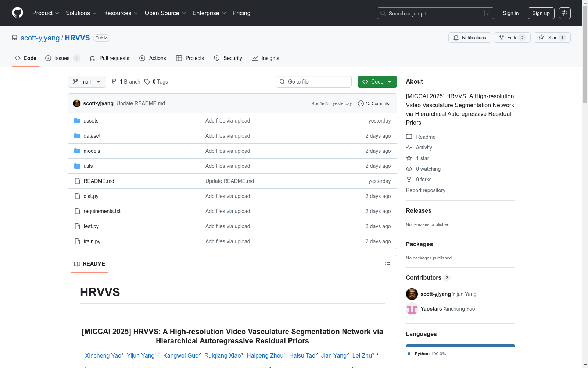Image resolution: width=588 pixels, height=368 pixels.
Task: Open the Pricing page
Action: pyautogui.click(x=241, y=13)
